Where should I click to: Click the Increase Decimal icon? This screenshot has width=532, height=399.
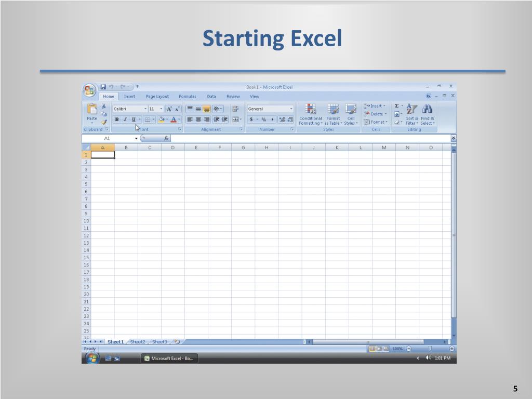[x=282, y=119]
